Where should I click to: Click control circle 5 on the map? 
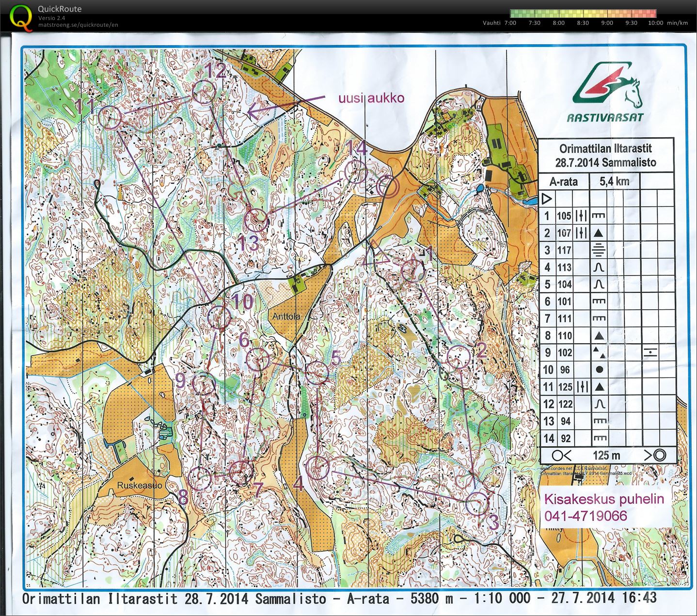point(317,373)
